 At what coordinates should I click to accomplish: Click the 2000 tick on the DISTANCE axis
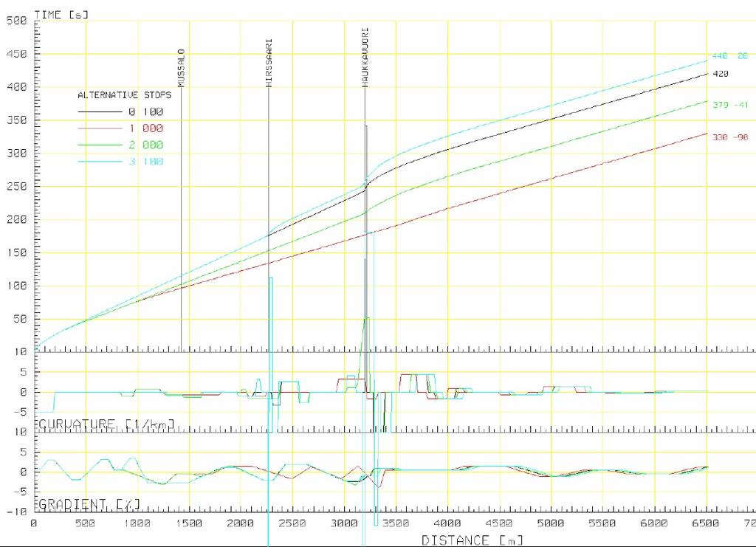pyautogui.click(x=241, y=523)
